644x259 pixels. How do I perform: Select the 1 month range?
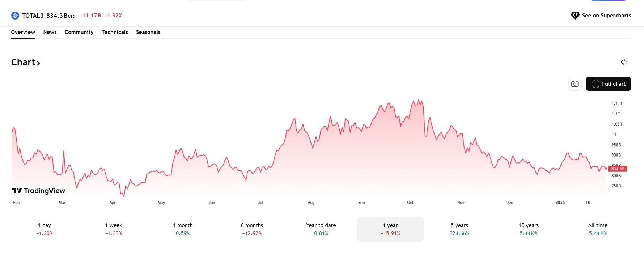click(183, 229)
